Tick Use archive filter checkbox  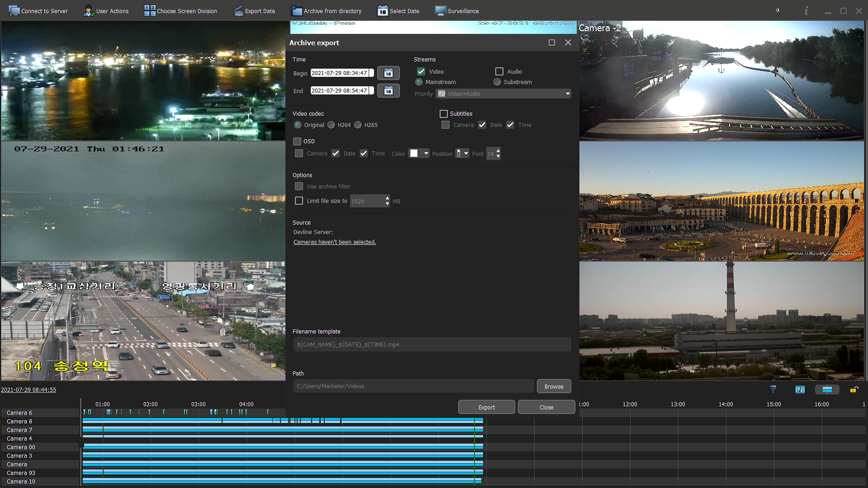point(299,186)
